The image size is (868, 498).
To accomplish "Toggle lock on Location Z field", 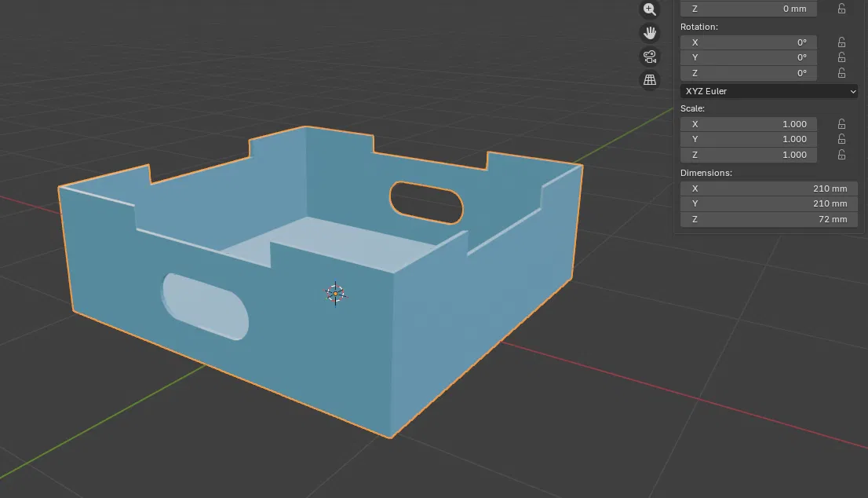I will [x=841, y=9].
